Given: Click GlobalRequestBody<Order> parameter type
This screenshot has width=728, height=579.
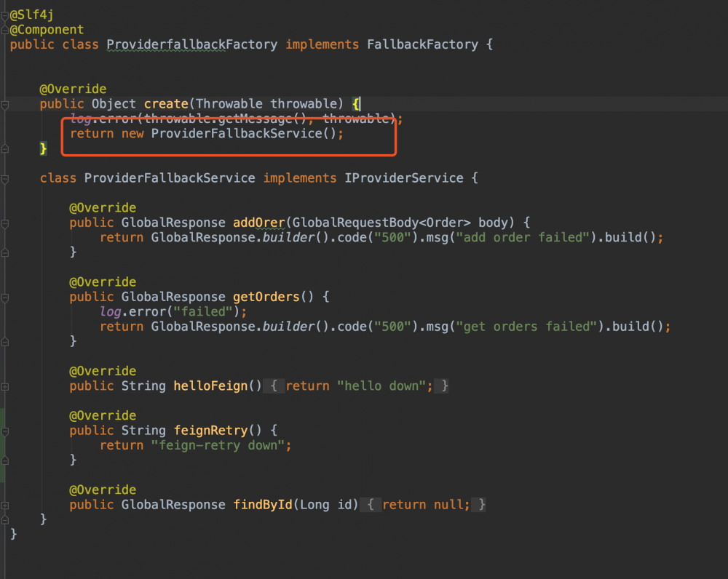Looking at the screenshot, I should point(381,223).
